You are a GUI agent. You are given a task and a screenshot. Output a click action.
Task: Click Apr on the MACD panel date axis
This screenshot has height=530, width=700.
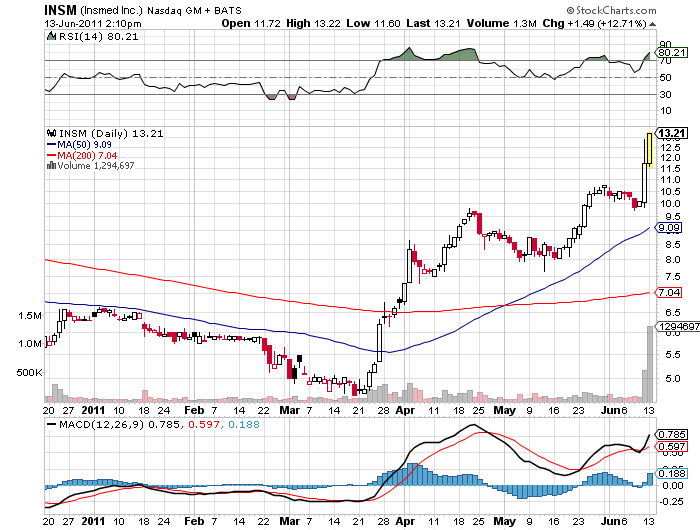pos(405,521)
